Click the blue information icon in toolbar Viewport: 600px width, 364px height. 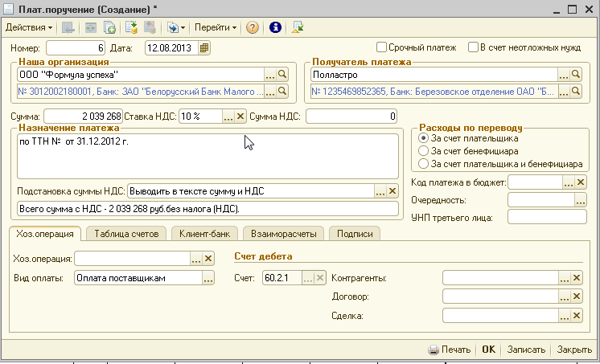[274, 27]
